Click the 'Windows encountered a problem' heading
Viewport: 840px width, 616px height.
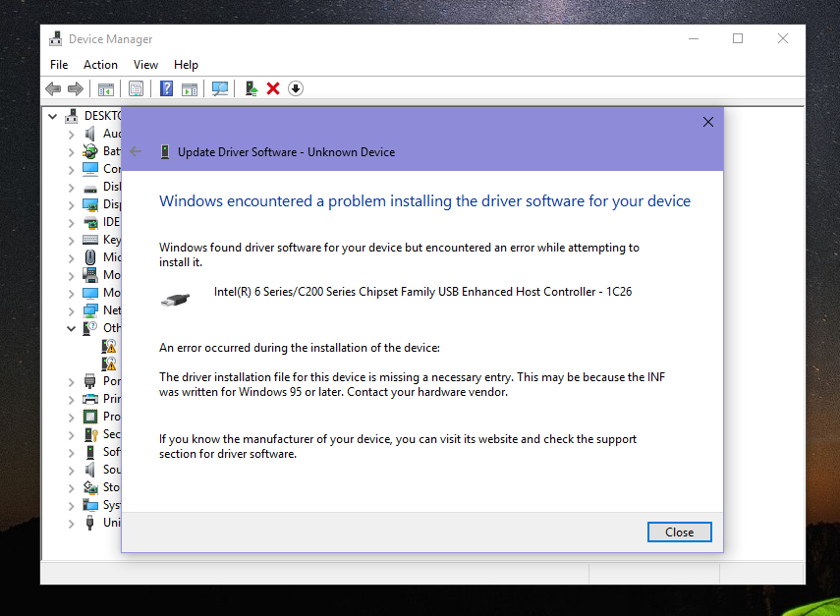424,200
